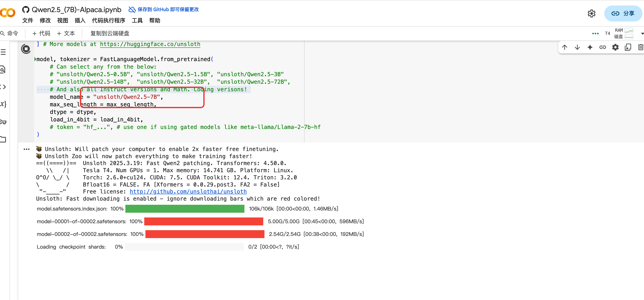
Task: Open the 代码执行程序 menu
Action: point(109,20)
